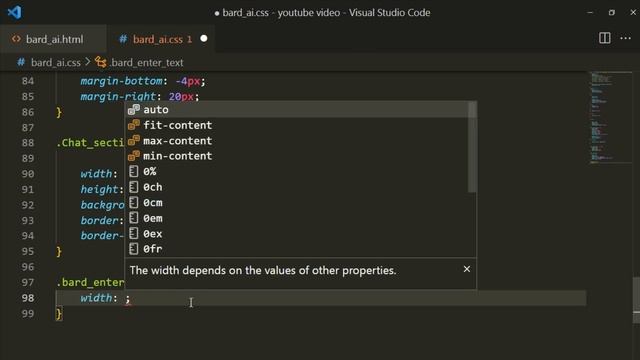This screenshot has height=360, width=640.
Task: Click the border property on line 93
Action: pyautogui.click(x=99, y=220)
